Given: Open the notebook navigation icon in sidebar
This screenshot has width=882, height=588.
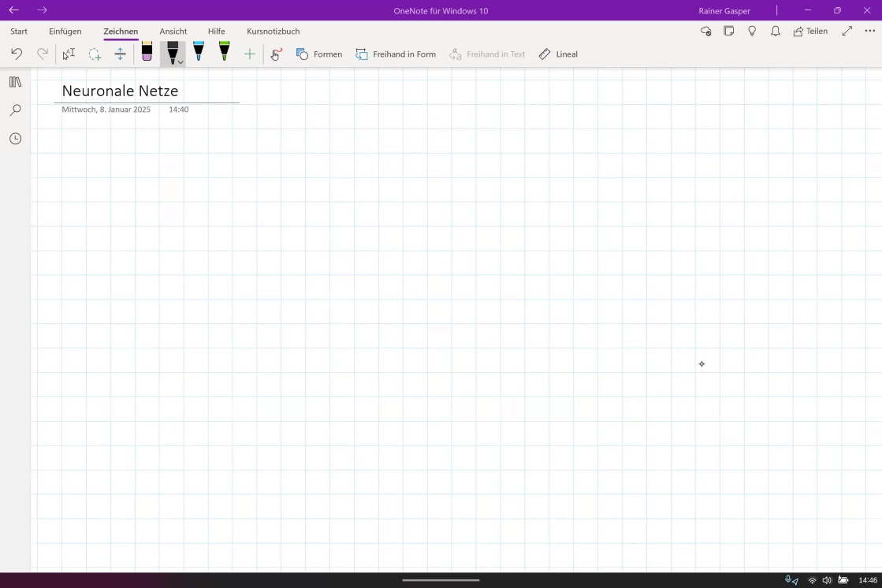Looking at the screenshot, I should click(15, 82).
